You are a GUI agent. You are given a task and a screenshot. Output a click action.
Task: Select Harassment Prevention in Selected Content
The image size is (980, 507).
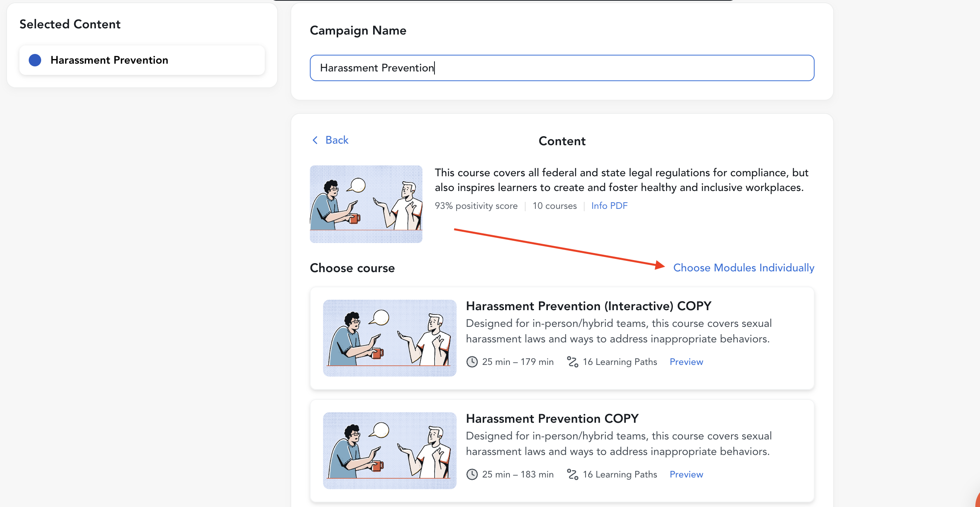pyautogui.click(x=109, y=60)
